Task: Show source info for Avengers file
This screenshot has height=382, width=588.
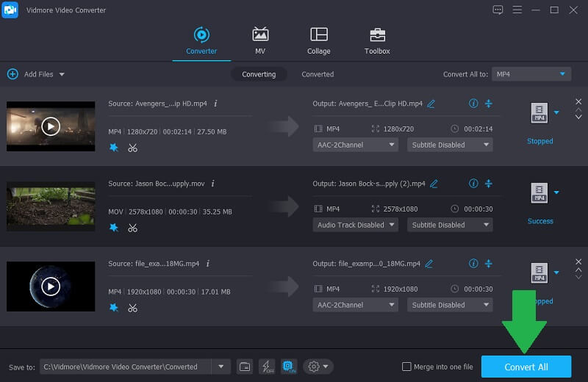Action: coord(215,104)
